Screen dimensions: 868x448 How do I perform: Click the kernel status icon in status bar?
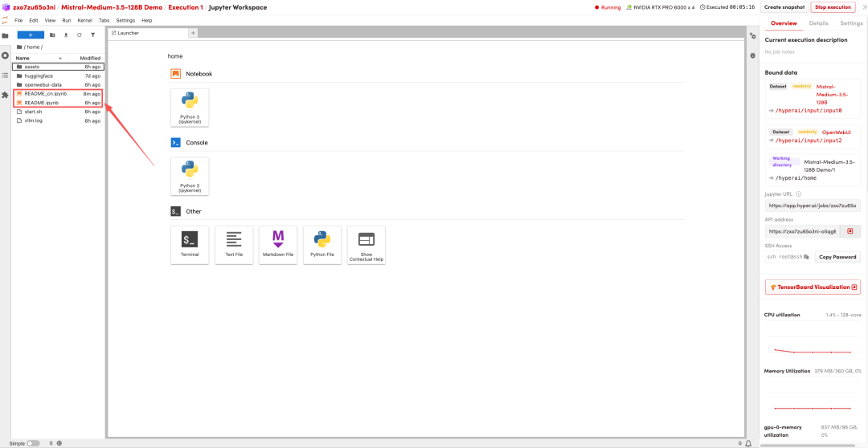coord(59,443)
